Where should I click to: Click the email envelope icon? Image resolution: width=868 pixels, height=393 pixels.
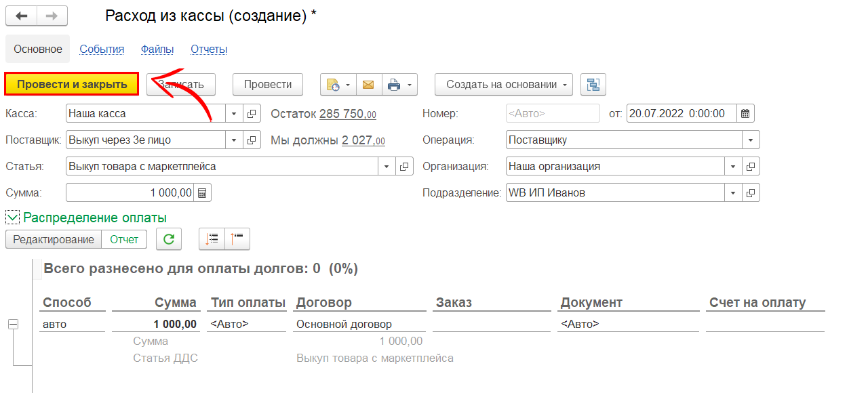tap(368, 85)
